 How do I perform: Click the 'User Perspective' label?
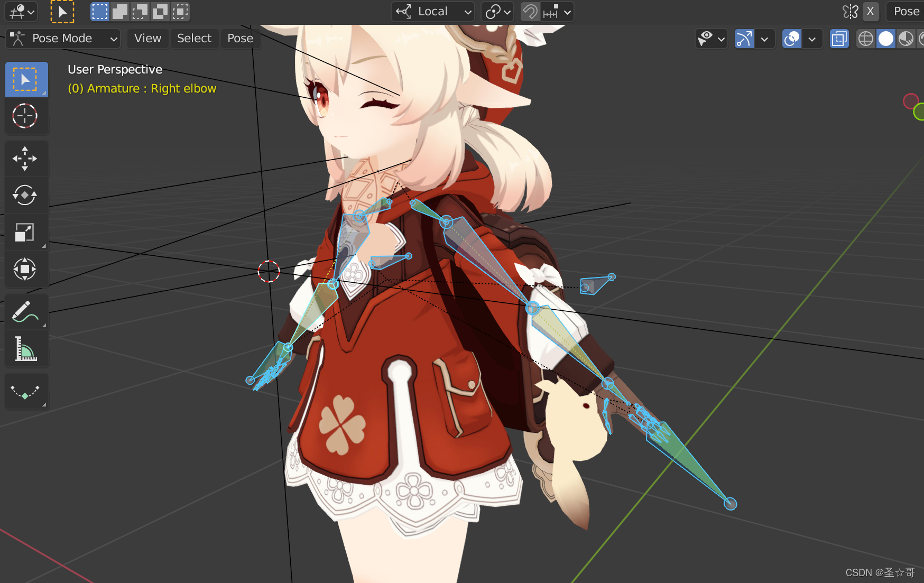pyautogui.click(x=115, y=69)
